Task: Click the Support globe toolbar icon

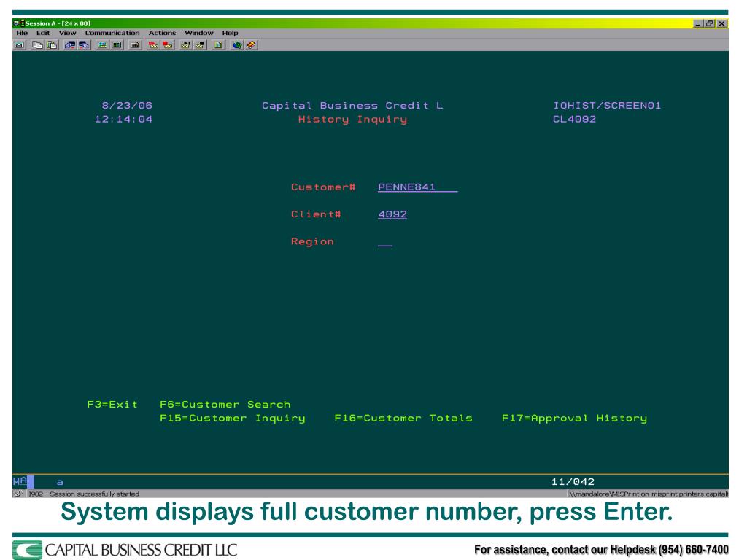Action: coord(237,45)
